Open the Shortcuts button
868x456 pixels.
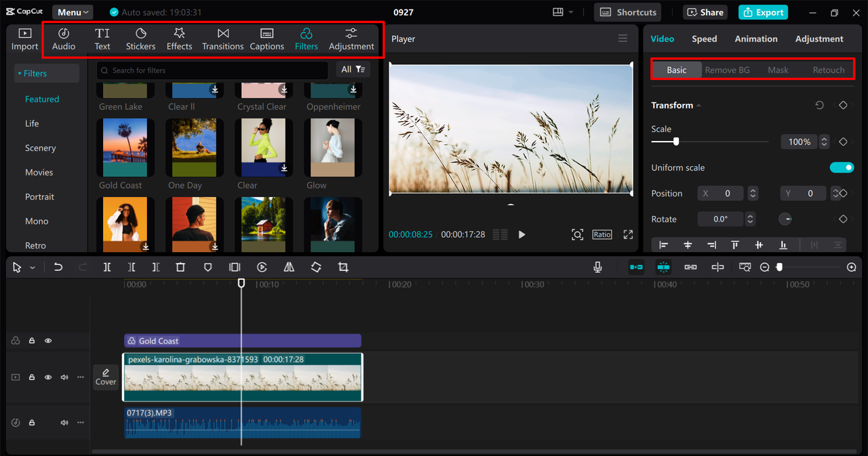(x=628, y=12)
